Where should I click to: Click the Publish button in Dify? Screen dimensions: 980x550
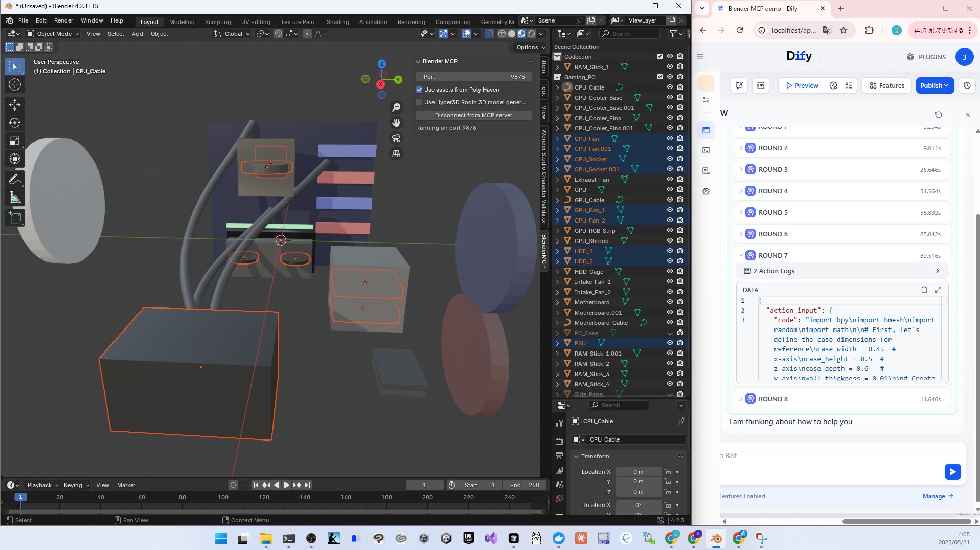tap(934, 85)
